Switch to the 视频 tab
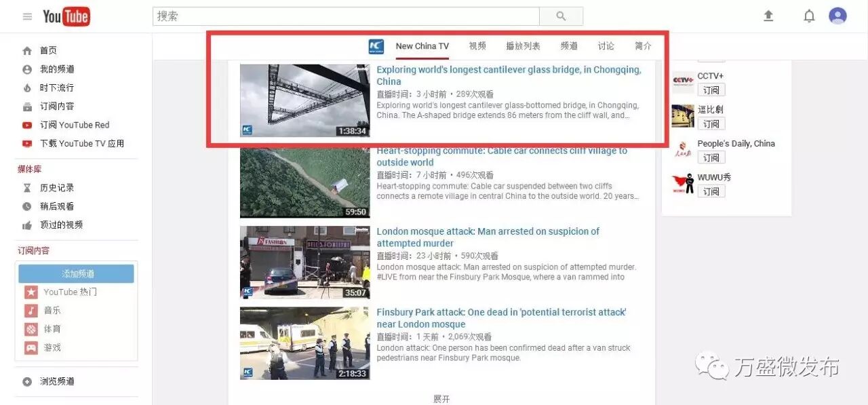This screenshot has width=868, height=405. point(477,46)
